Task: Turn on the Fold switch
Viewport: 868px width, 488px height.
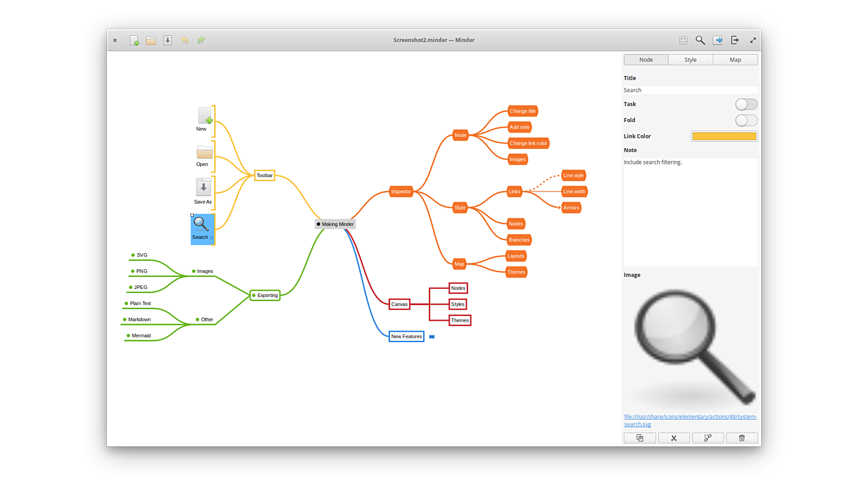Action: pyautogui.click(x=746, y=121)
